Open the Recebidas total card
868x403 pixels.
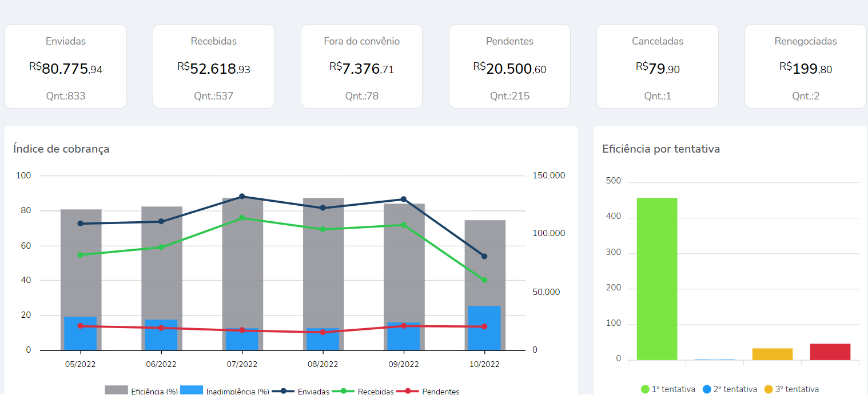click(213, 66)
